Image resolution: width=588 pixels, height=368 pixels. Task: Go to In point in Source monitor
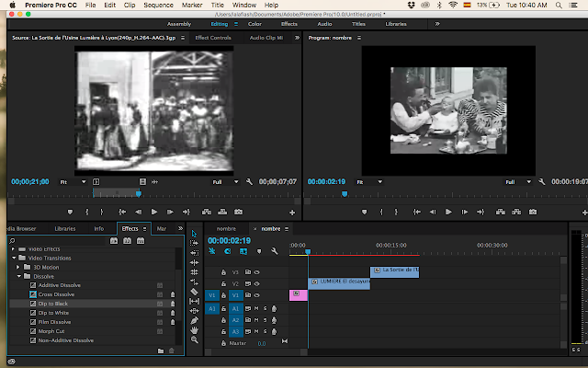point(122,213)
